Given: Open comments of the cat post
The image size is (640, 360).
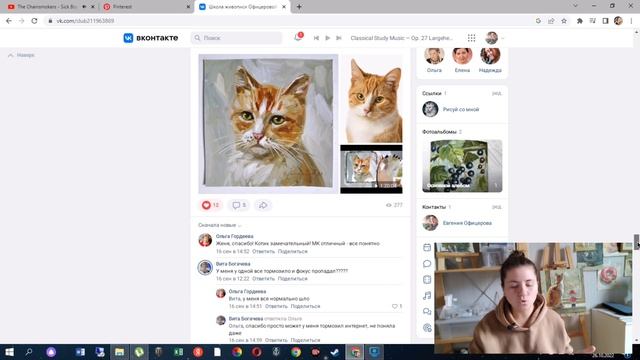Looking at the screenshot, I should tap(239, 205).
